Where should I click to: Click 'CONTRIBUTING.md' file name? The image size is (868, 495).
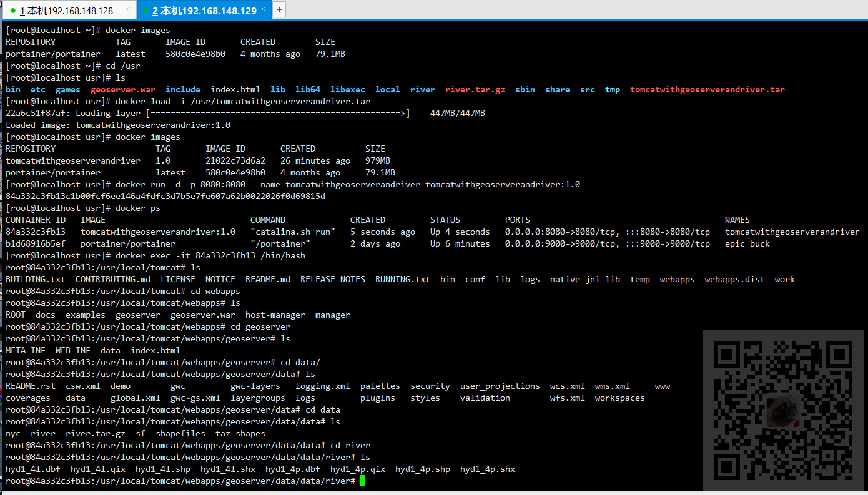[113, 279]
